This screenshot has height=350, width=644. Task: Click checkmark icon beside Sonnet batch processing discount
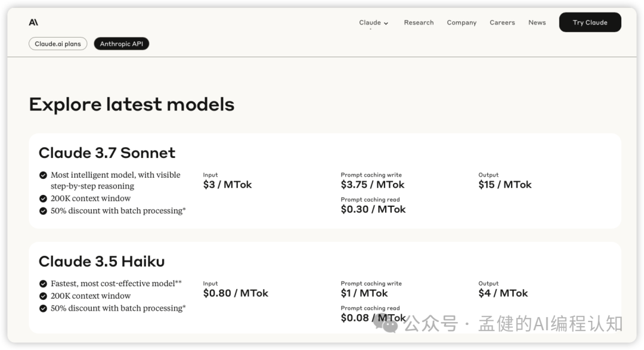tap(43, 211)
